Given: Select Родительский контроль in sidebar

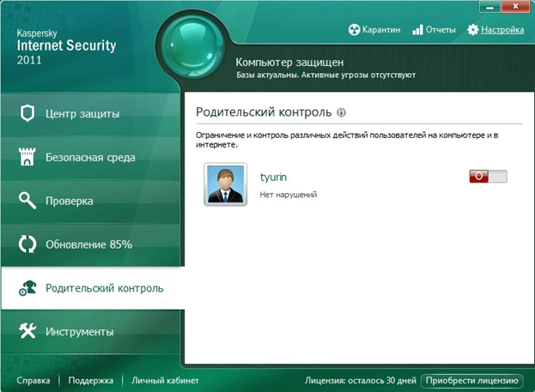Looking at the screenshot, I should [93, 288].
